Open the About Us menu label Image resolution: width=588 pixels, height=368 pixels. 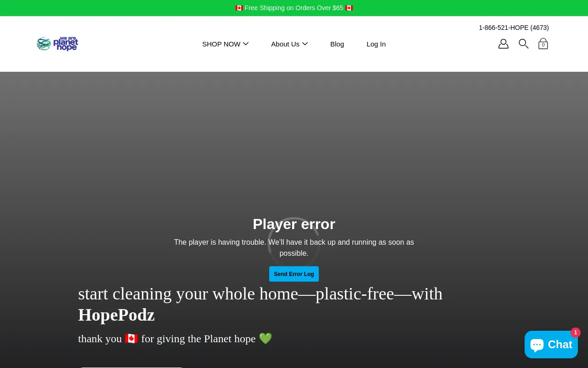[x=285, y=44]
